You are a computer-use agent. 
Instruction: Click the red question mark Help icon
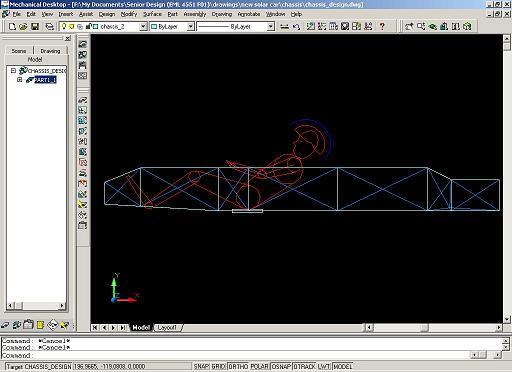382,26
